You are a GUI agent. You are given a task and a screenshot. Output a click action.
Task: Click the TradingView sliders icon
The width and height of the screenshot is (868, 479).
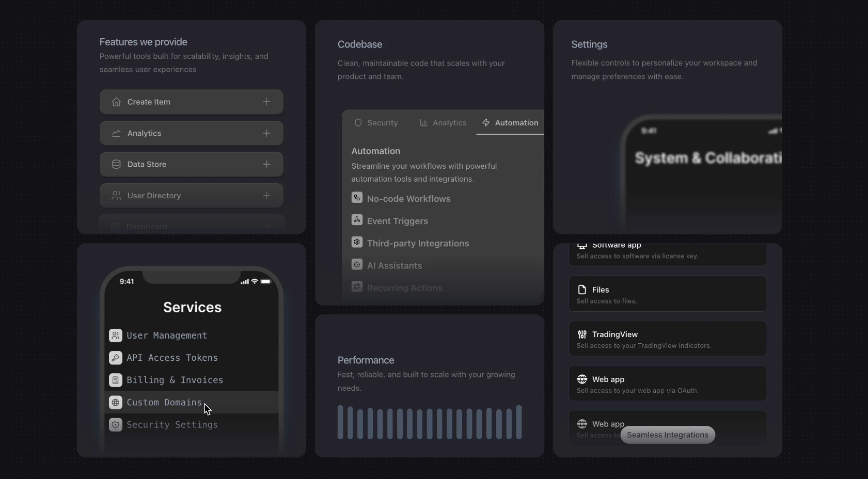tap(582, 334)
